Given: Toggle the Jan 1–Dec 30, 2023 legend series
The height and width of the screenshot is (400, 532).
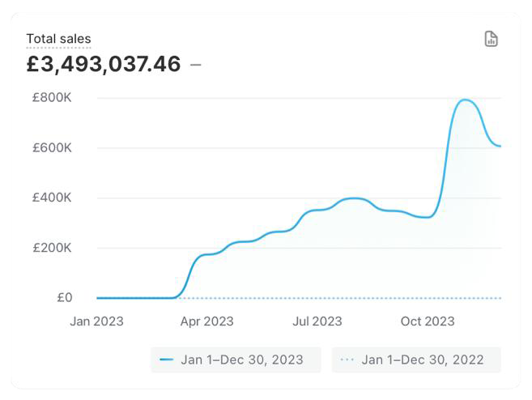Looking at the screenshot, I should (x=235, y=360).
